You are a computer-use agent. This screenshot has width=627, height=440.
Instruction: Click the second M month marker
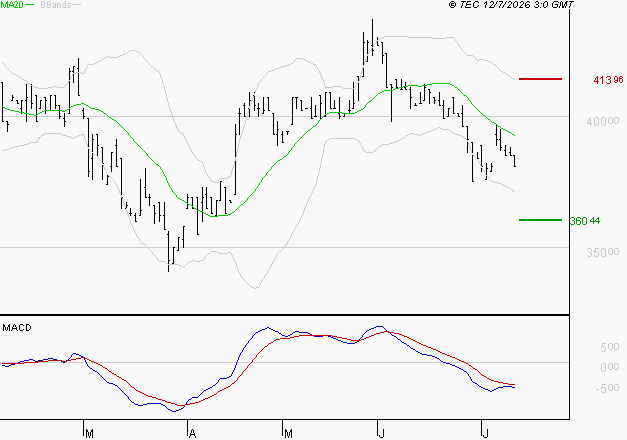coord(288,434)
